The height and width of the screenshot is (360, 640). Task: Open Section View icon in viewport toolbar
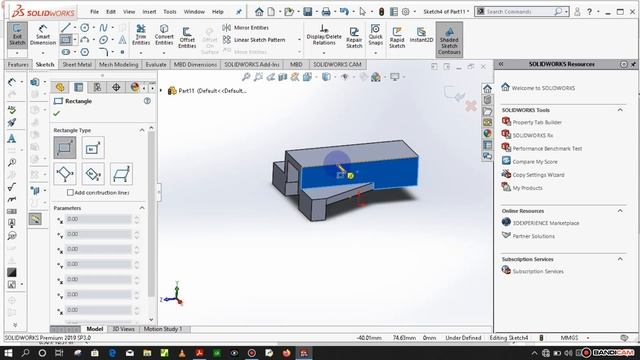click(x=282, y=77)
